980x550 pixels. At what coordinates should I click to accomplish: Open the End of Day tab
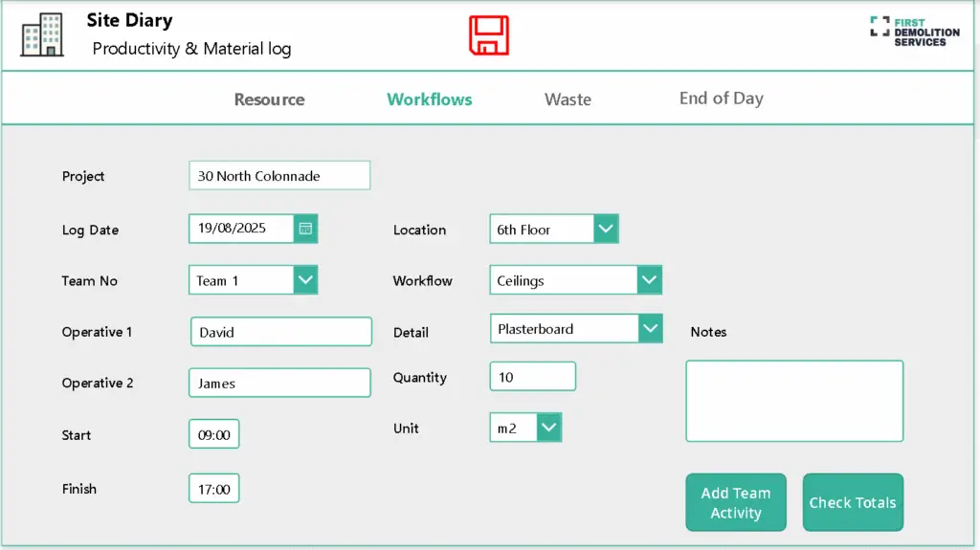coord(721,99)
